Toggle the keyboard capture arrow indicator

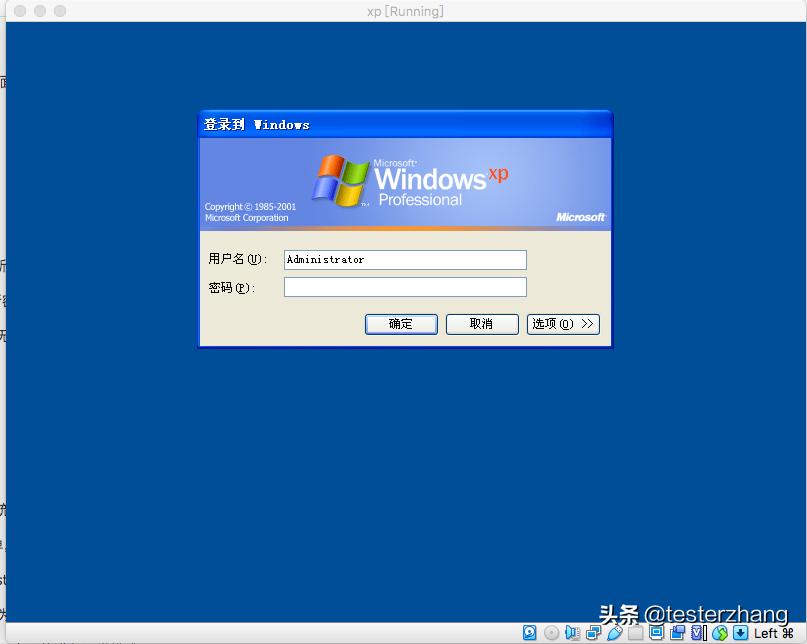[739, 632]
